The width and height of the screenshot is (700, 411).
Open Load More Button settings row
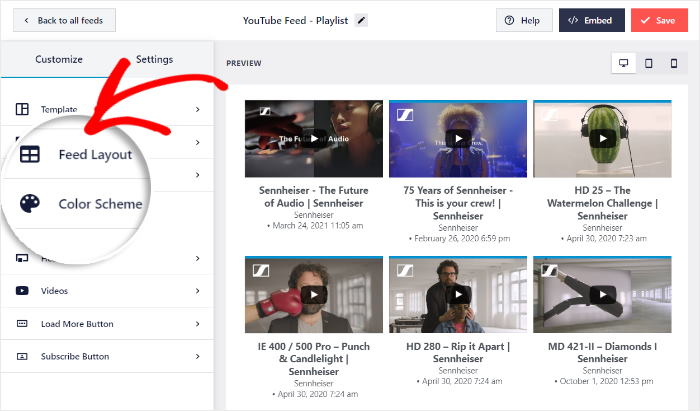(107, 324)
